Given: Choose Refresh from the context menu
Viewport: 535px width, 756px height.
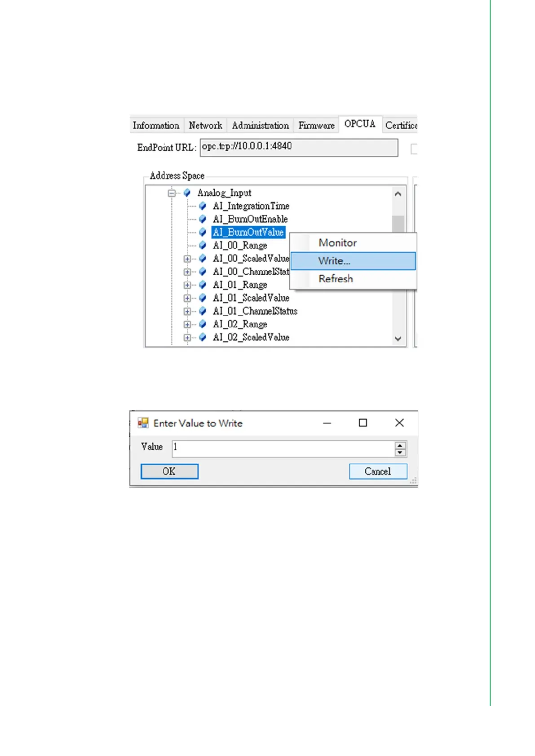Looking at the screenshot, I should pos(354,279).
